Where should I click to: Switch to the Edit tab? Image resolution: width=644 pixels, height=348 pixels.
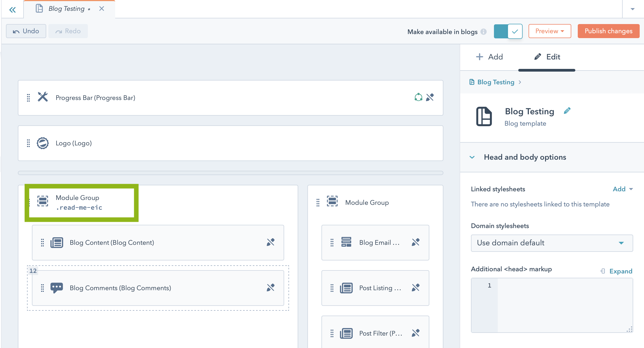coord(547,57)
